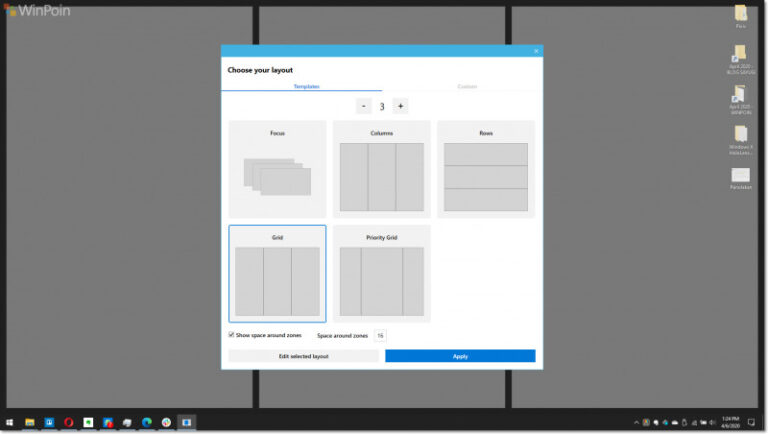Viewport: 768px width, 434px height.
Task: Click the battery tray icon
Action: (703, 423)
